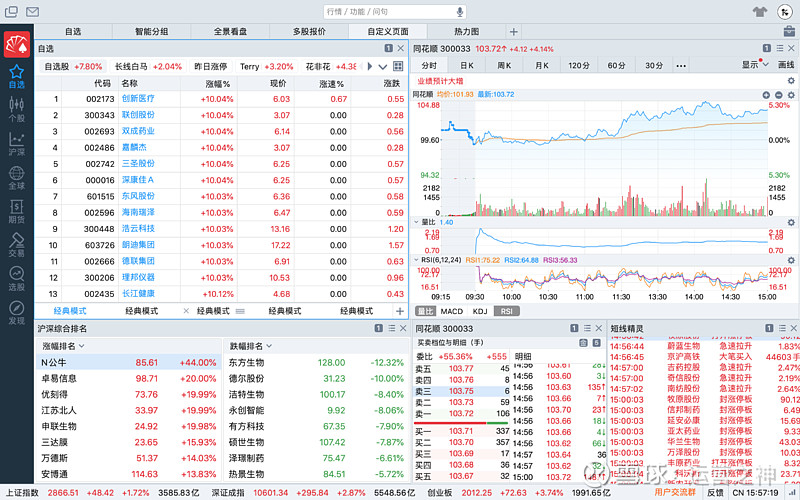Open 发现 compass sidebar icon

[16, 312]
